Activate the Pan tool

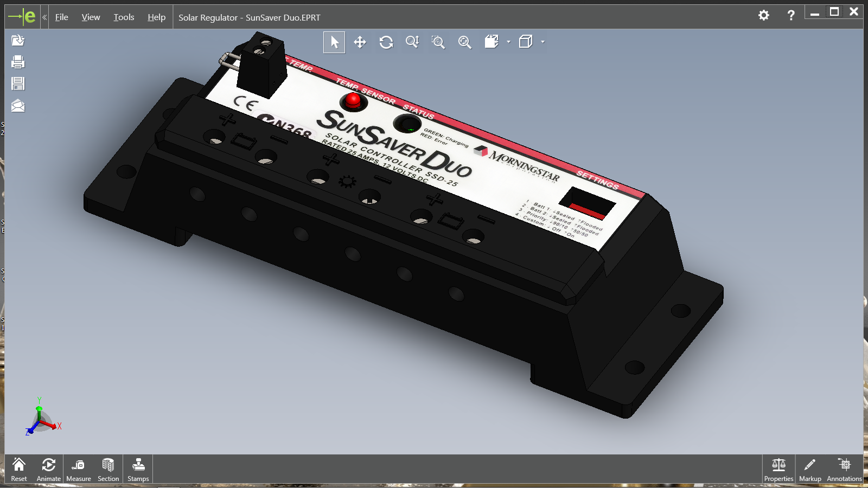pyautogui.click(x=360, y=42)
